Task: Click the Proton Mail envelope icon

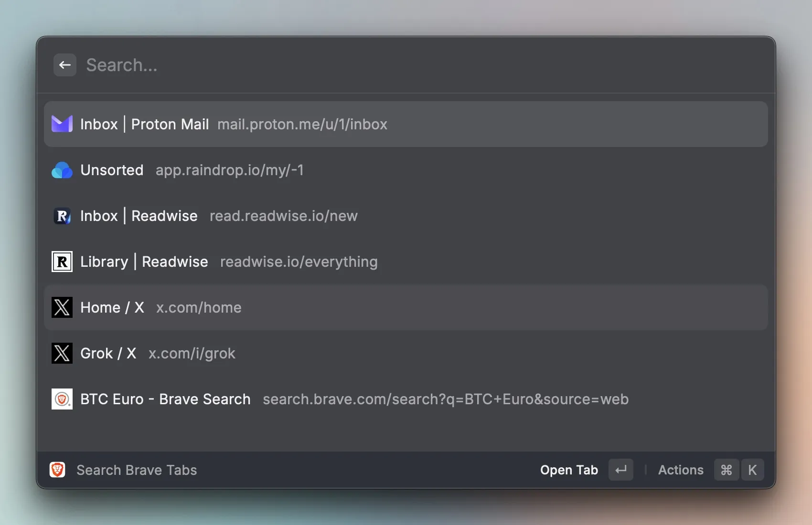Action: [x=62, y=124]
